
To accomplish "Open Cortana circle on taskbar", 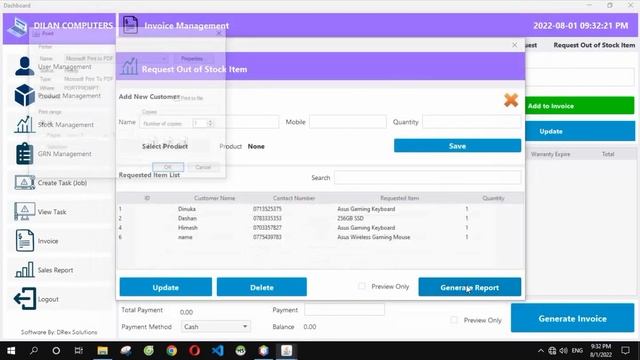I will tap(56, 351).
